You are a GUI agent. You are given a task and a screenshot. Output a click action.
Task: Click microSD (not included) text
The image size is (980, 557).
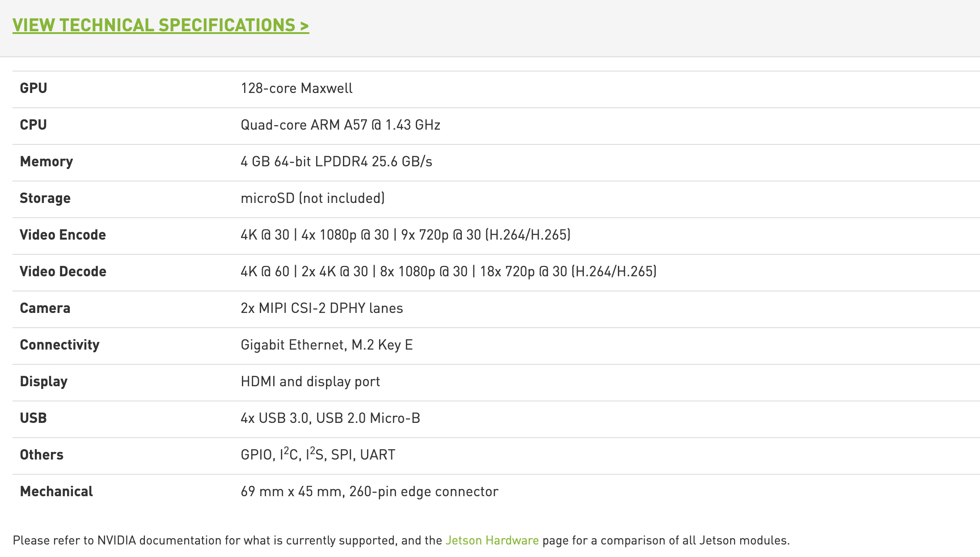tap(313, 198)
